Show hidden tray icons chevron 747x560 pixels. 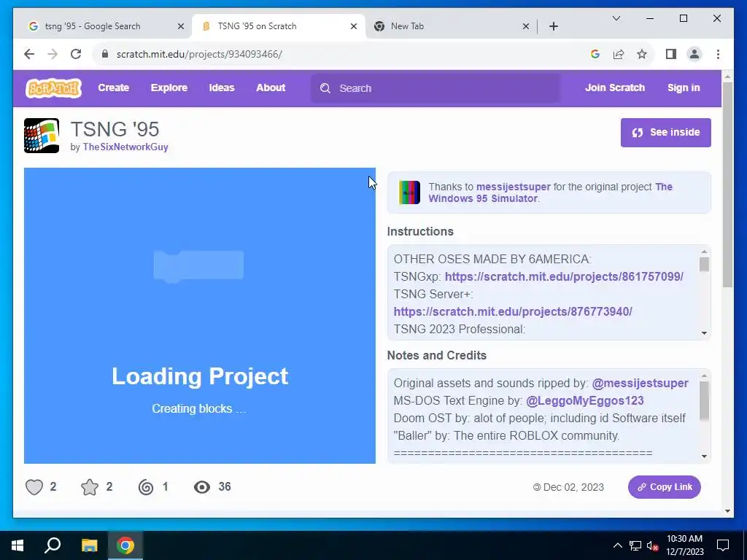pos(617,545)
